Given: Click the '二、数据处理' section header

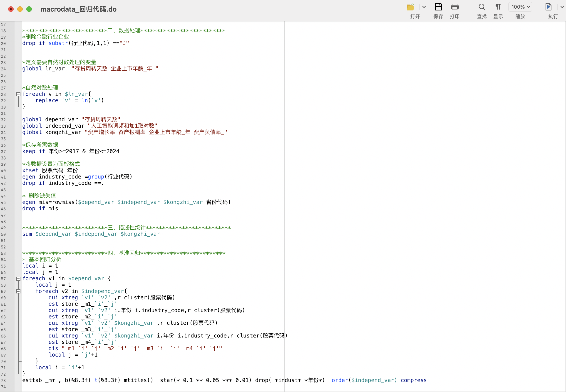Looking at the screenshot, I should pos(124,30).
